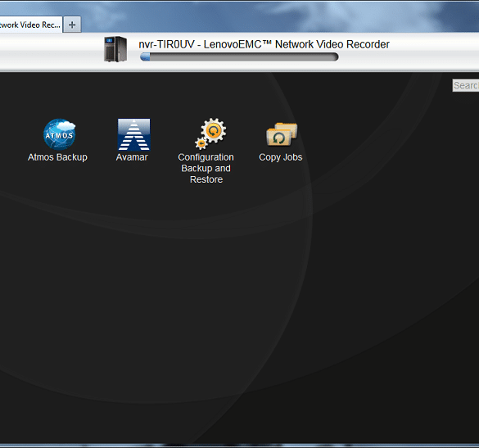The image size is (479, 448).
Task: Click the Atmos Backup label text
Action: 57,157
